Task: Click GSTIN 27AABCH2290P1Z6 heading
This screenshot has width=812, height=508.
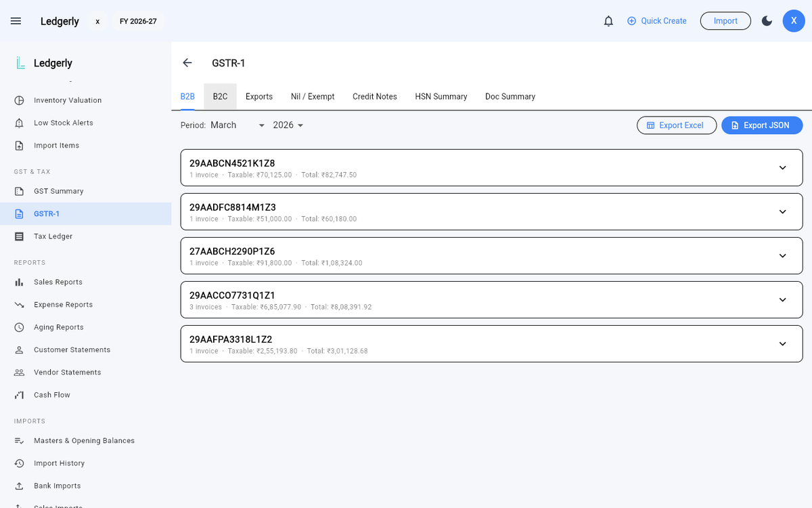Action: tap(232, 251)
